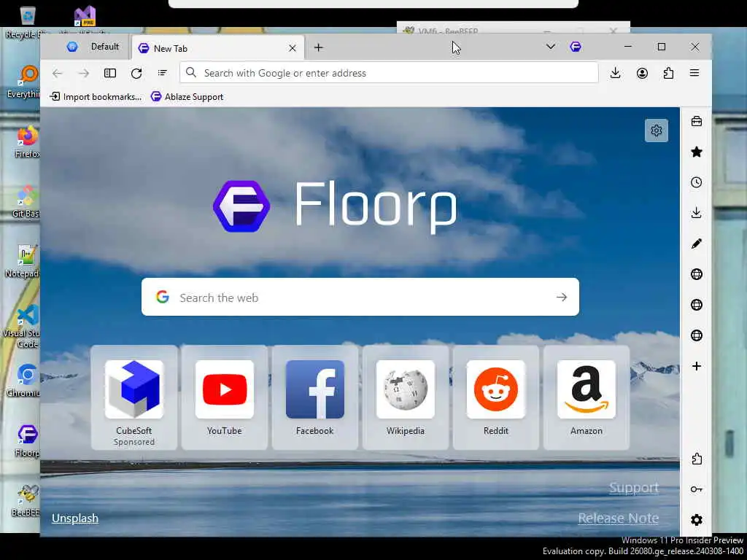Viewport: 747px width, 560px height.
Task: Open the first globe web panel
Action: click(696, 274)
